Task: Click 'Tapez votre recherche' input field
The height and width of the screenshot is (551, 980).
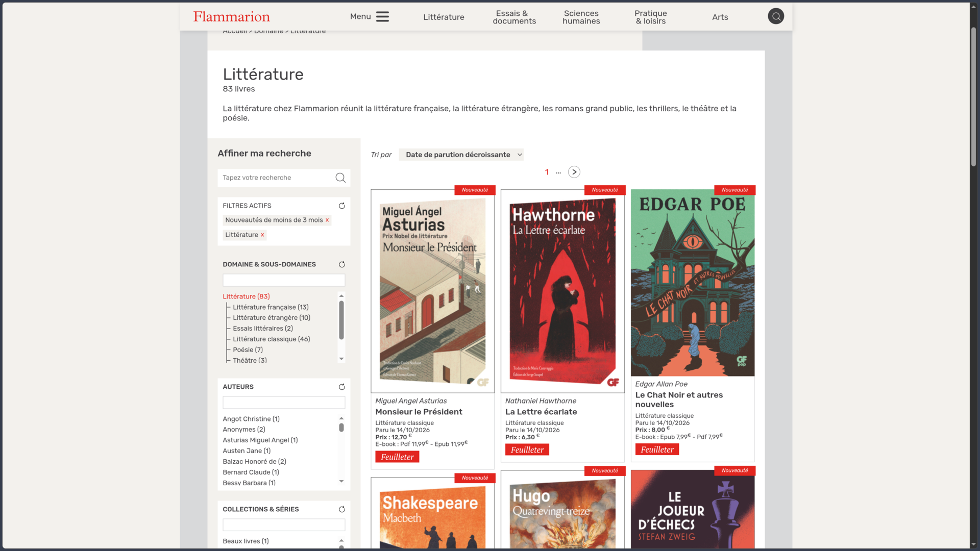Action: tap(276, 178)
